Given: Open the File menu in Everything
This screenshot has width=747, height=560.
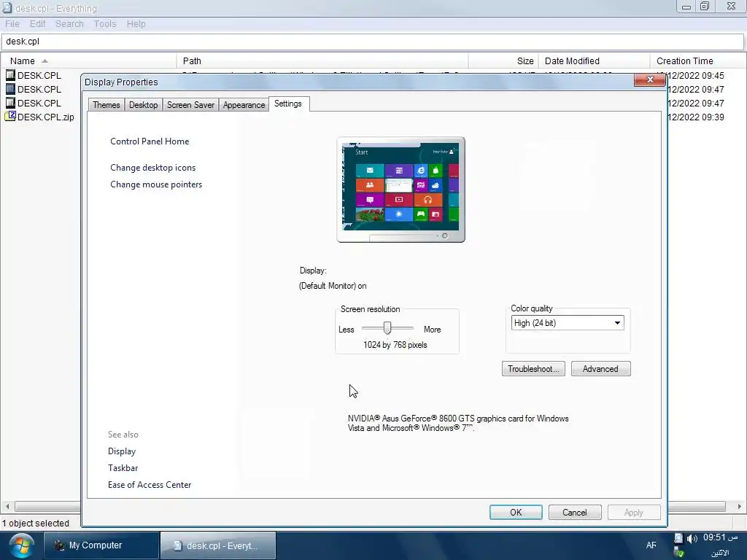Looking at the screenshot, I should coord(12,24).
